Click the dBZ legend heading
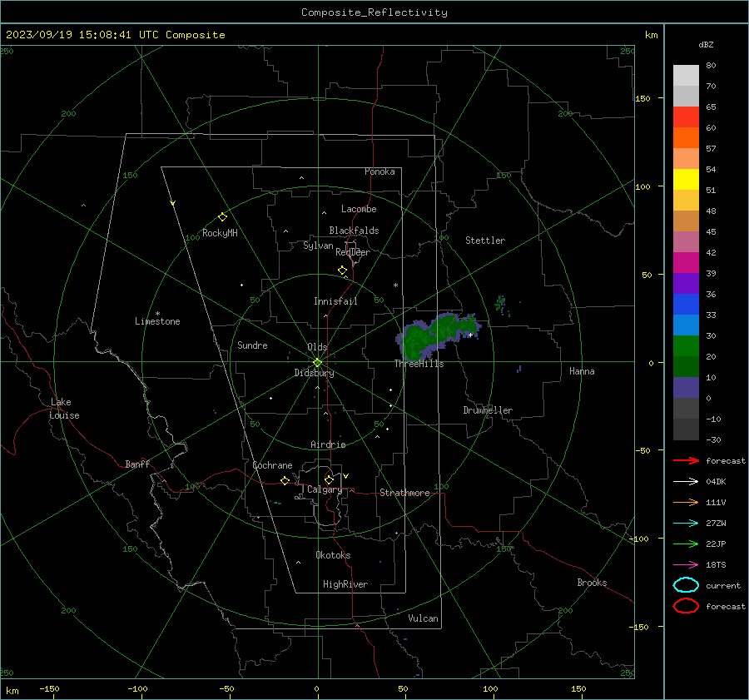The width and height of the screenshot is (749, 700). 706,44
